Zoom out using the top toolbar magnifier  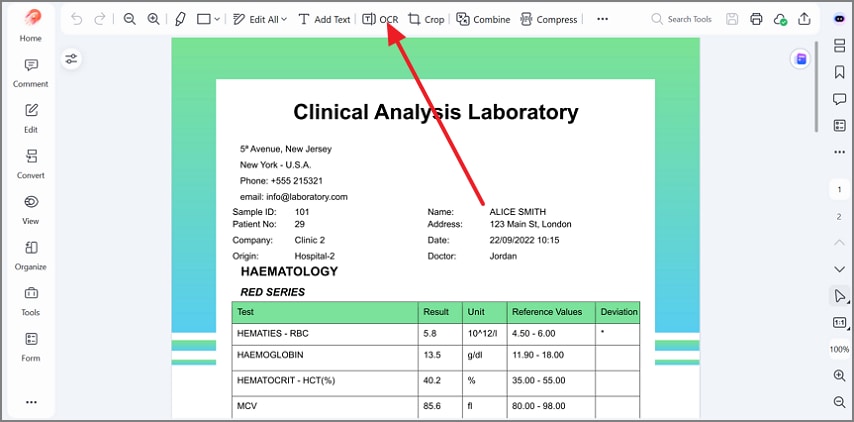[x=130, y=19]
